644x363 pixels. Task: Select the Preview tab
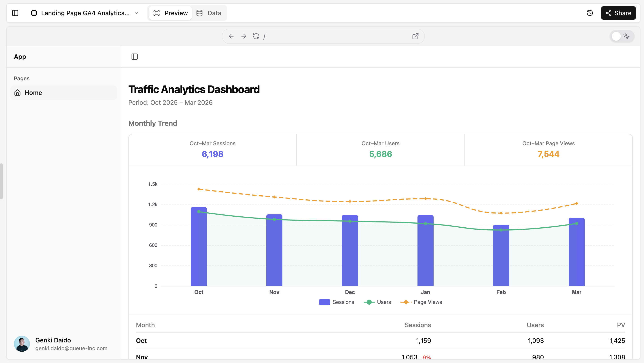click(170, 13)
